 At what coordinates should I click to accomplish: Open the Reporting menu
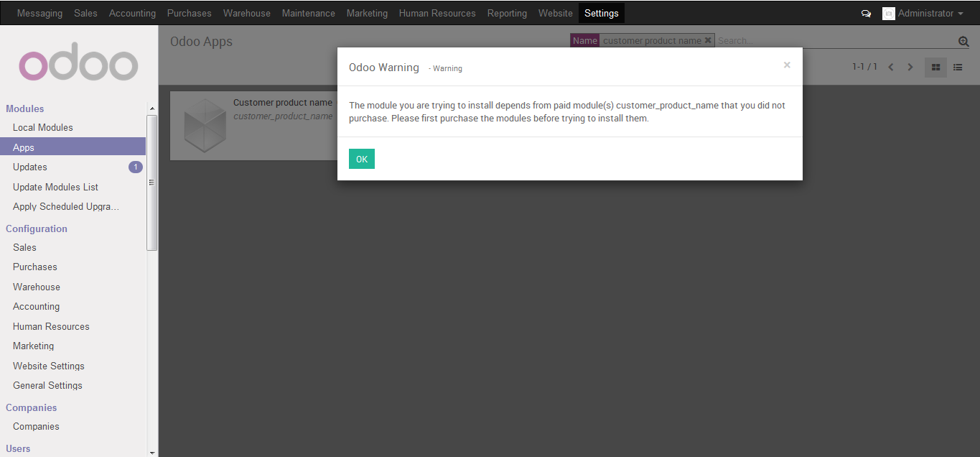coord(507,13)
